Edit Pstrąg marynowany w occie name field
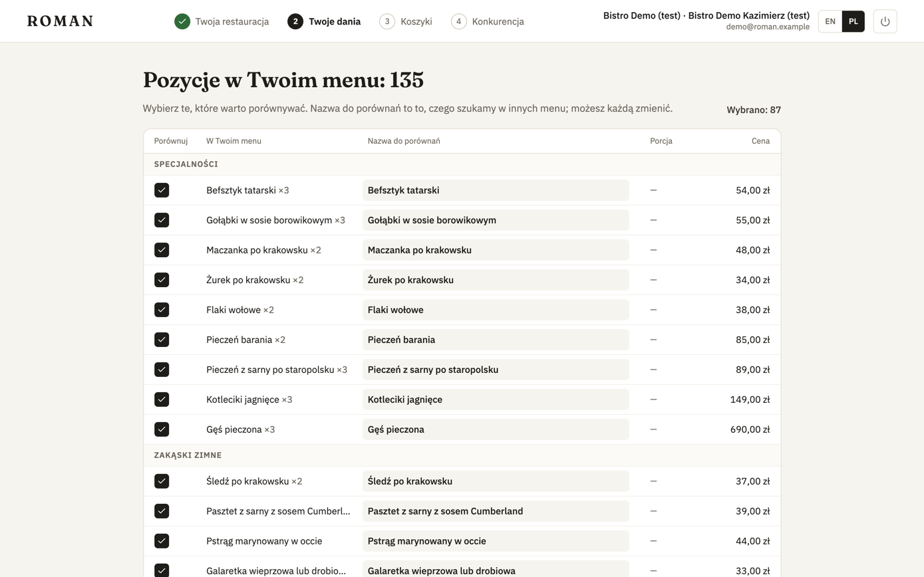The image size is (924, 577). click(496, 541)
